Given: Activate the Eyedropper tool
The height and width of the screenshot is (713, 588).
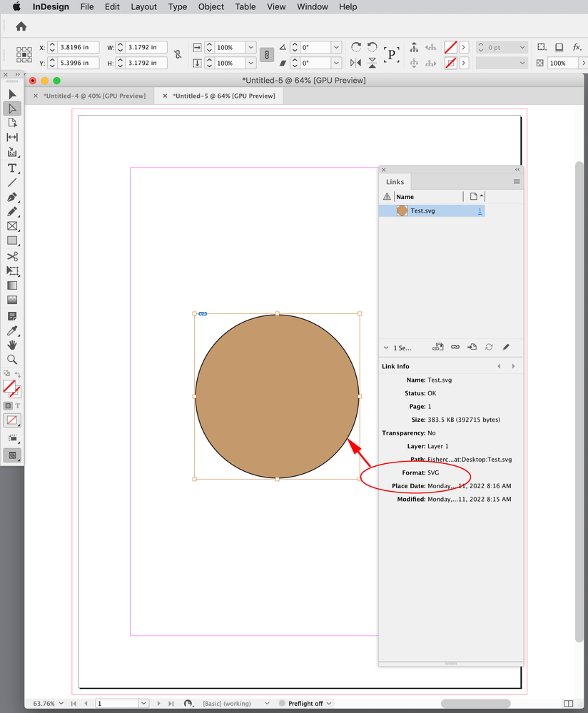Looking at the screenshot, I should coord(12,331).
